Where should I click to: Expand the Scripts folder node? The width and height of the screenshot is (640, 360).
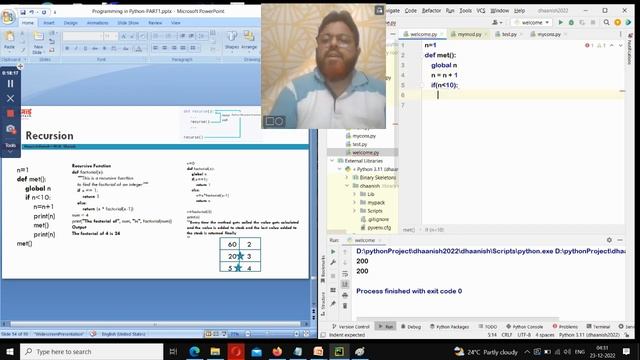click(354, 211)
